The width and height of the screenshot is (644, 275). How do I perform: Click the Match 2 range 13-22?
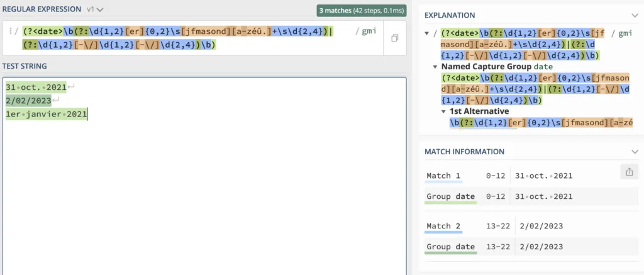click(x=498, y=226)
